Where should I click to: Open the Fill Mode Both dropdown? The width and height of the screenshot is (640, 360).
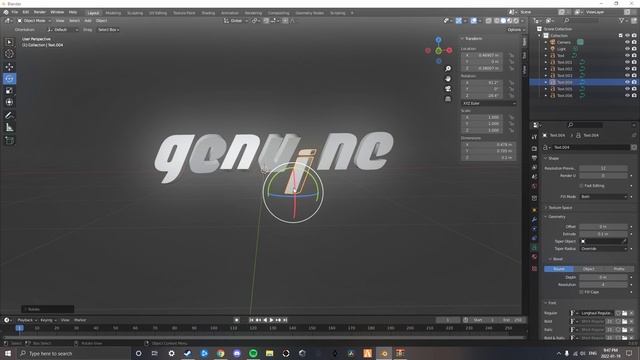click(603, 197)
